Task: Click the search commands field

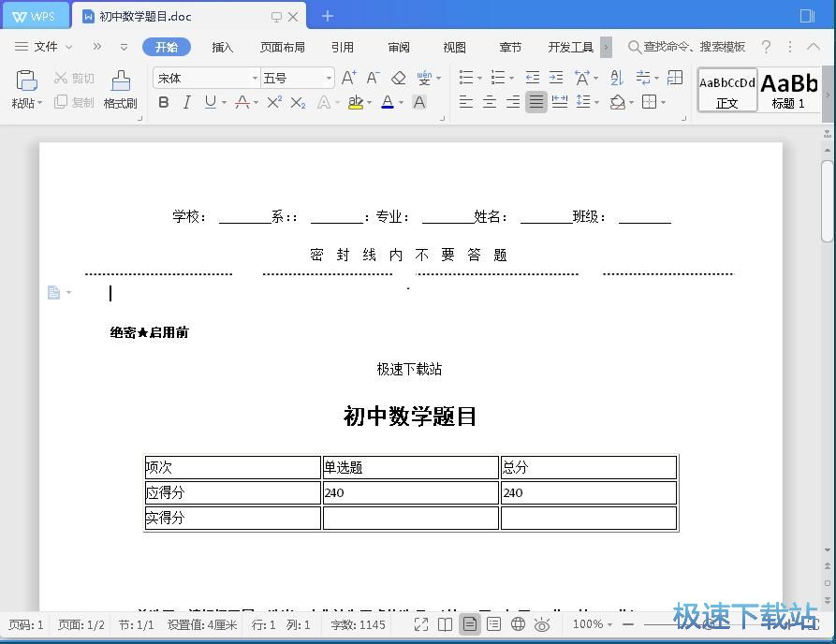Action: click(x=686, y=47)
